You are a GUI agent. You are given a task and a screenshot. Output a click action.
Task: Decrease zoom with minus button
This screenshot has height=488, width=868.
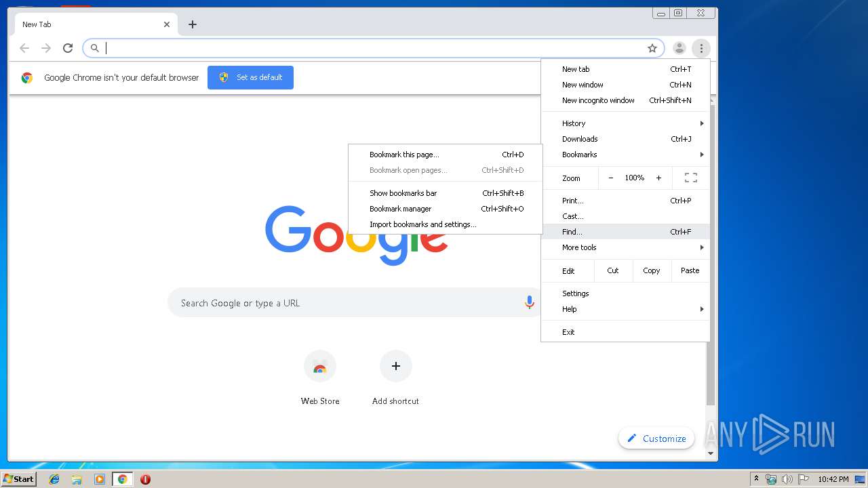pyautogui.click(x=610, y=178)
